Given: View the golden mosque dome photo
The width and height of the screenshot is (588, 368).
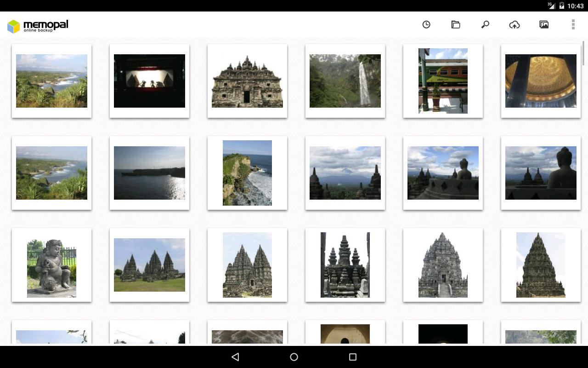Looking at the screenshot, I should pos(541,81).
